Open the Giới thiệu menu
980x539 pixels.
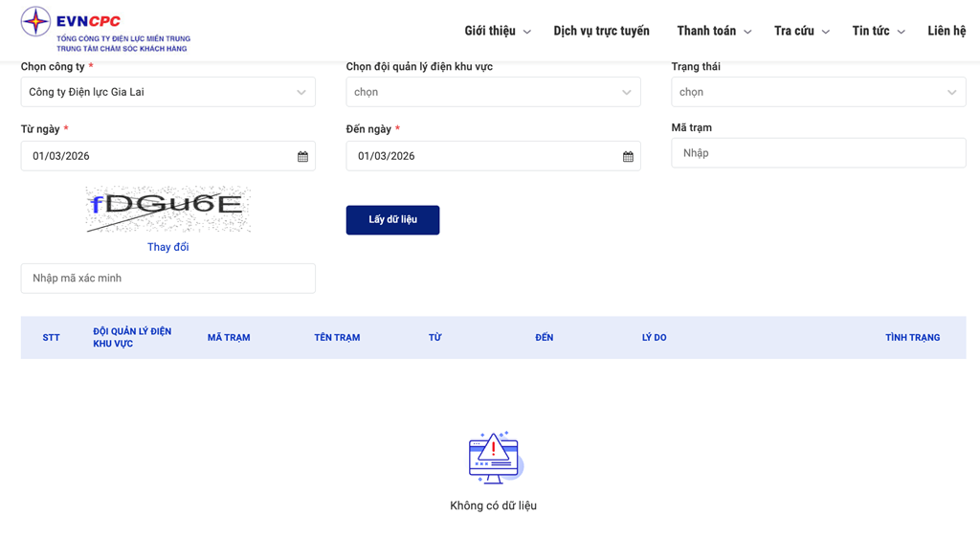coord(497,31)
